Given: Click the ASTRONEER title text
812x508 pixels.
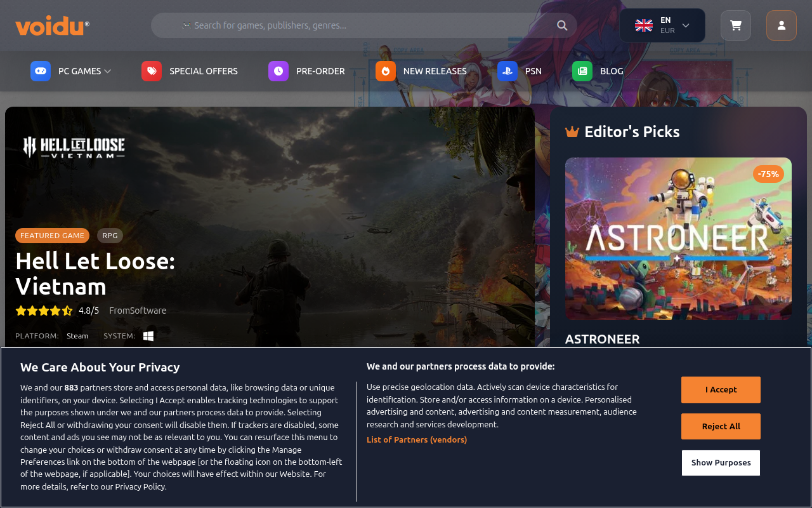Looking at the screenshot, I should 602,339.
